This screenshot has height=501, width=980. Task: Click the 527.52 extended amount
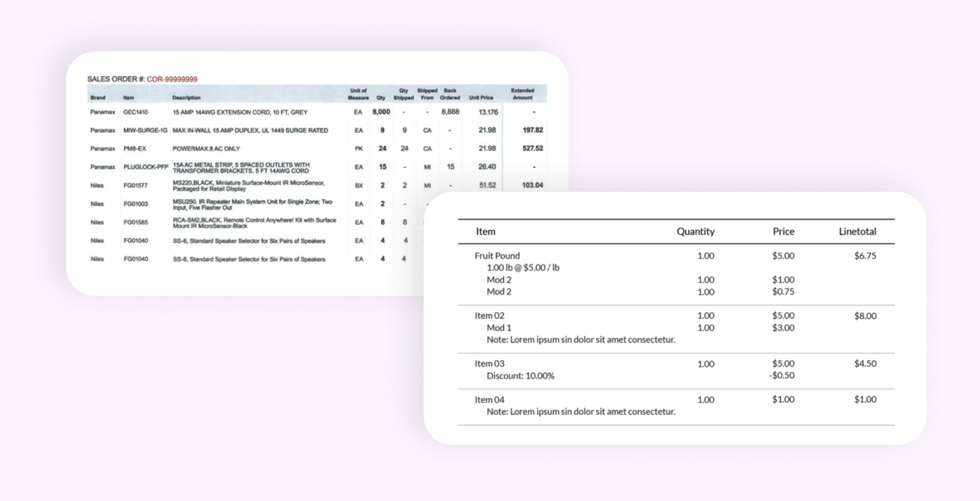pyautogui.click(x=532, y=149)
